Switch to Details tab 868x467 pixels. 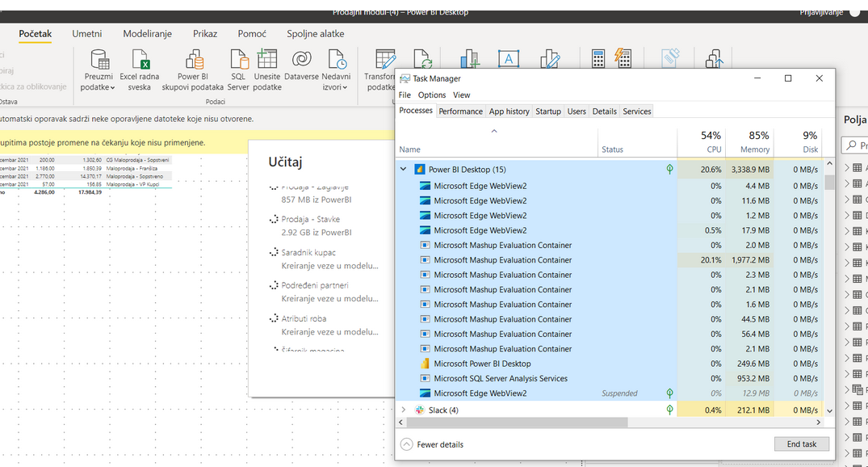pyautogui.click(x=605, y=111)
